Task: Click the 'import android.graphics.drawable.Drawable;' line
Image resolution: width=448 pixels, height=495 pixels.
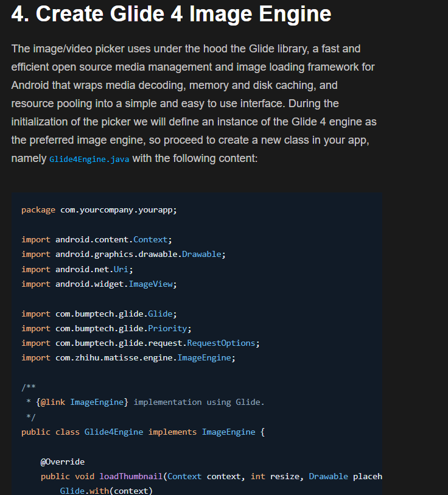Action: tap(124, 254)
